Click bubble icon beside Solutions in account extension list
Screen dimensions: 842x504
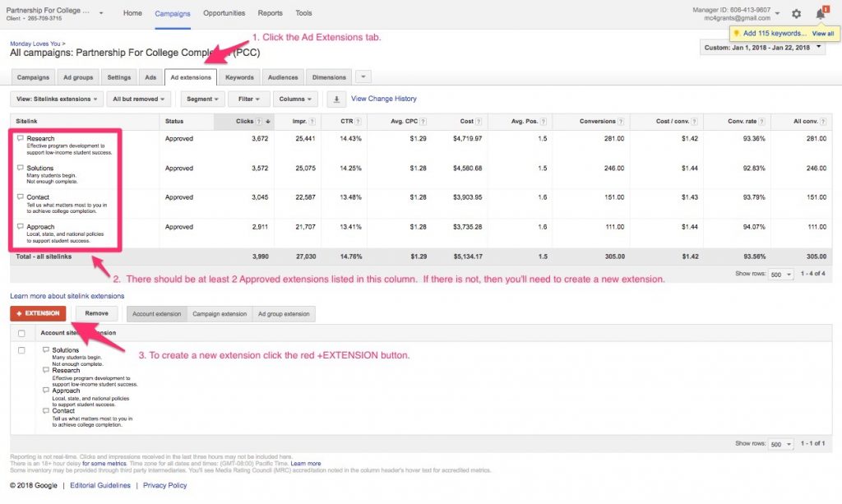[46, 350]
